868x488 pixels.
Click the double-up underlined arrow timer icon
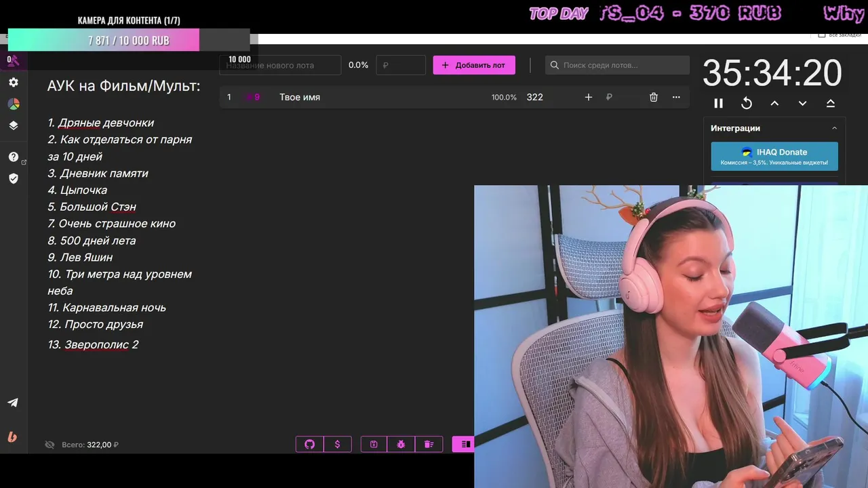coord(831,103)
